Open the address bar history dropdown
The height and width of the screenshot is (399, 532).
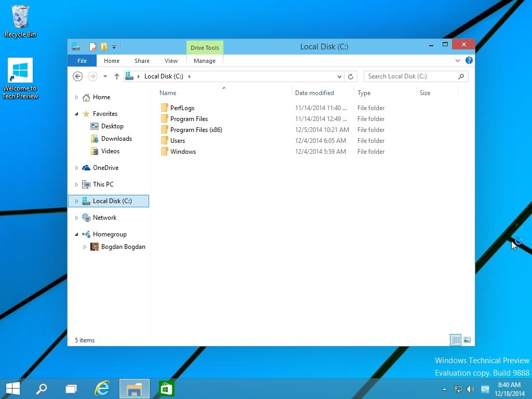(x=340, y=76)
